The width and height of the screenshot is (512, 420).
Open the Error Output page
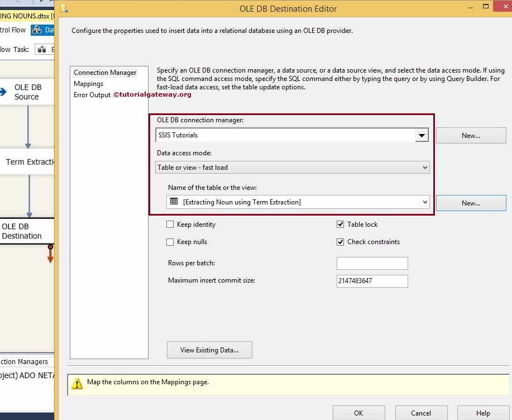[x=92, y=95]
